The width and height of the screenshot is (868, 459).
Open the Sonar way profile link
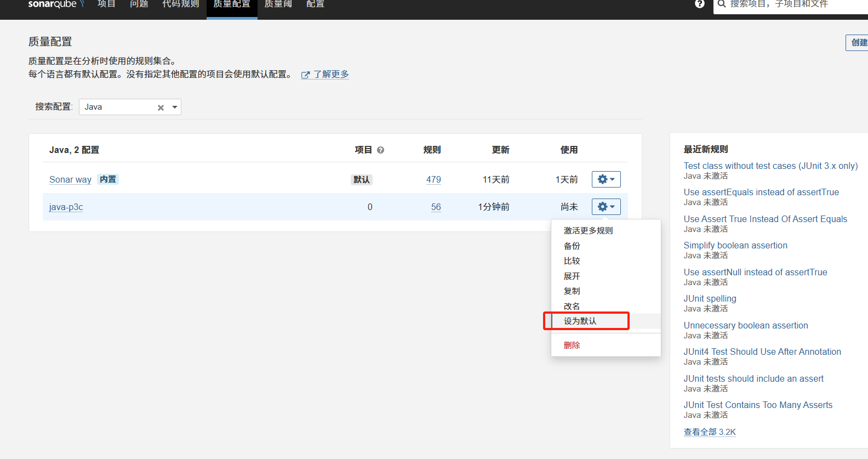[70, 179]
